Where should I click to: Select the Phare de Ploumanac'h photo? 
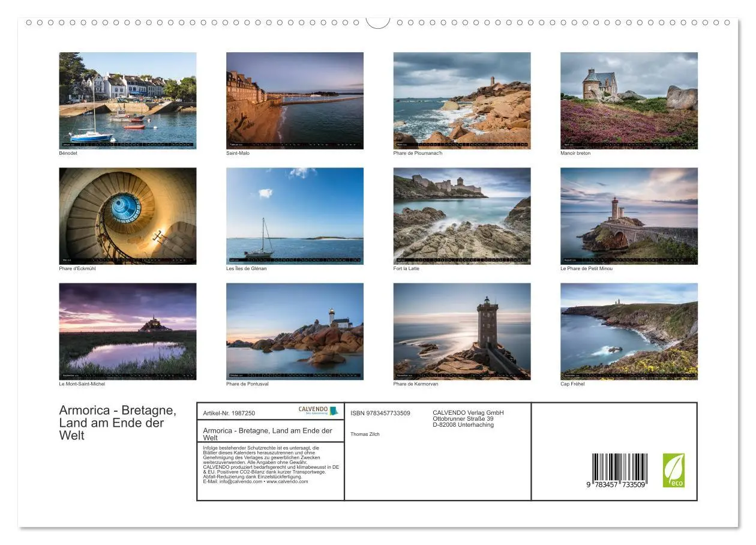(x=462, y=100)
